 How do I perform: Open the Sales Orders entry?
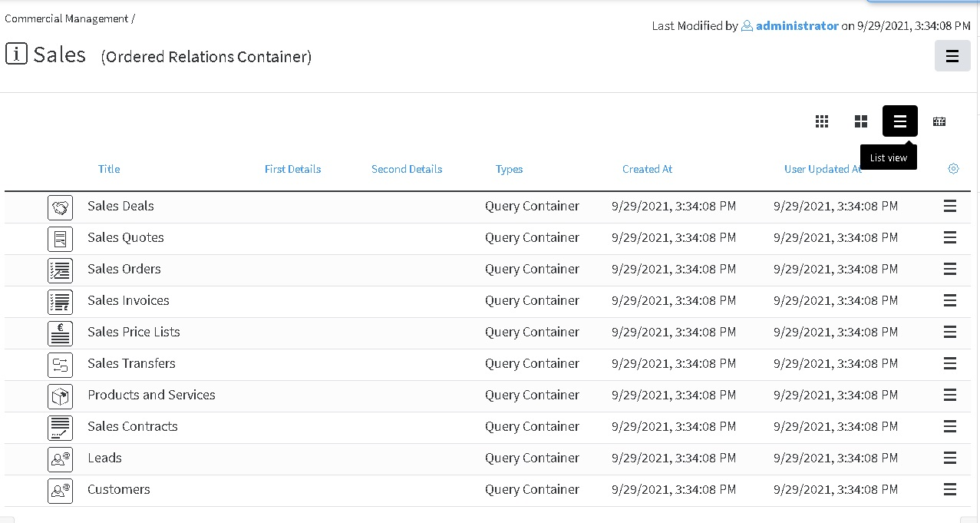pos(124,270)
